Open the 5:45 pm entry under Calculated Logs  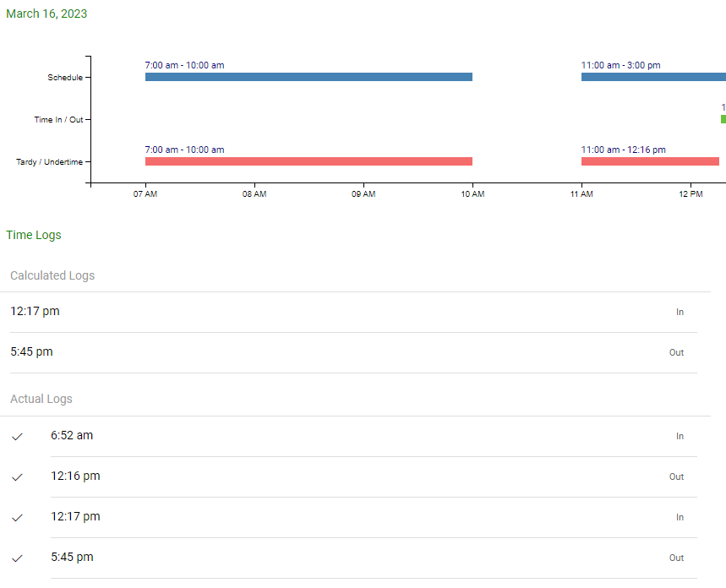pos(31,351)
